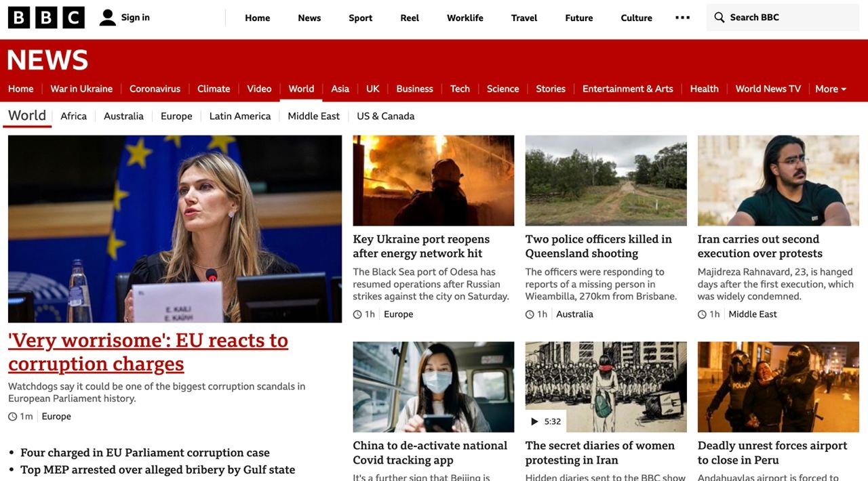Click the firefighter blaze thumbnail
868x481 pixels.
click(x=433, y=180)
